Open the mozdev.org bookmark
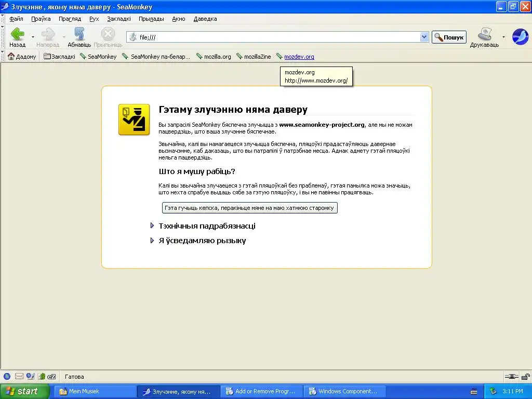The height and width of the screenshot is (399, 532). pos(295,56)
